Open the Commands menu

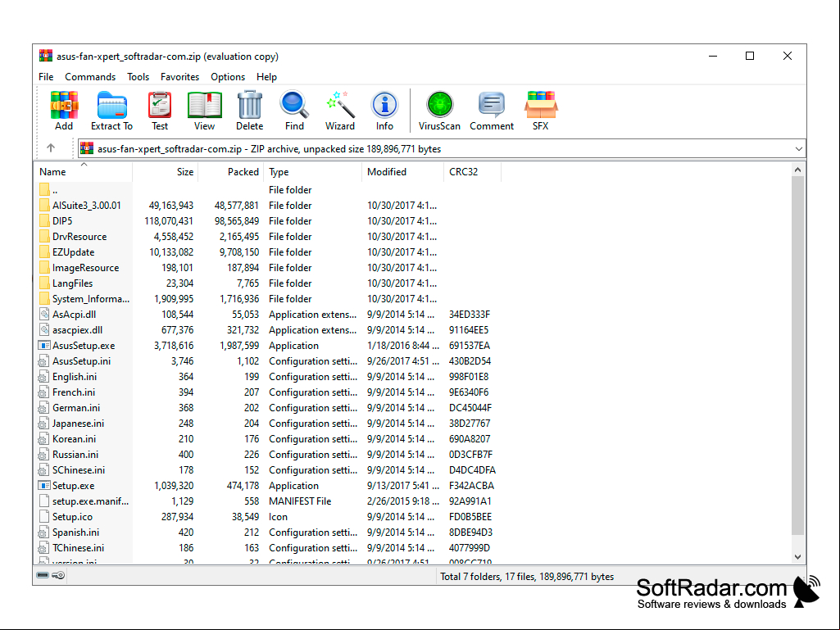(x=90, y=77)
